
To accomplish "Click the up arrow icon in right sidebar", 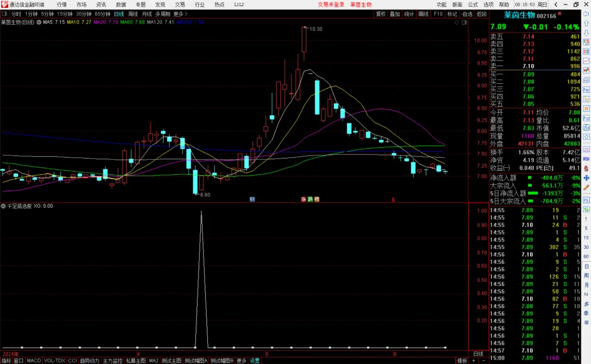I will 586,24.
